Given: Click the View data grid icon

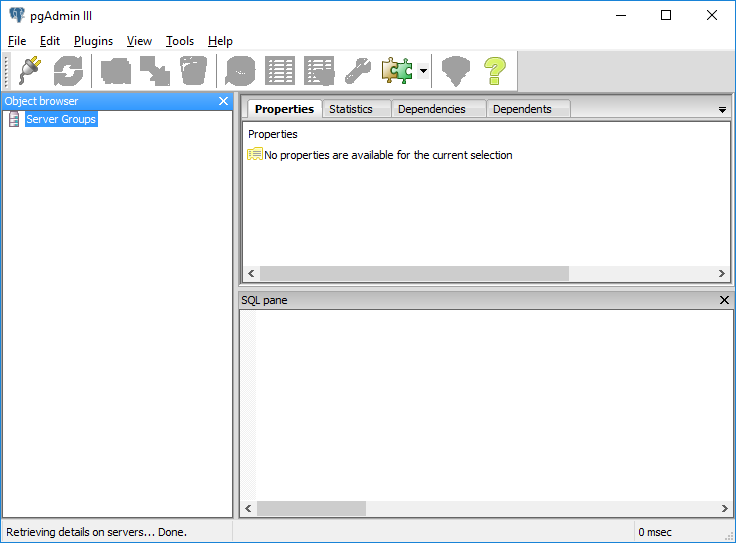Looking at the screenshot, I should click(x=280, y=71).
